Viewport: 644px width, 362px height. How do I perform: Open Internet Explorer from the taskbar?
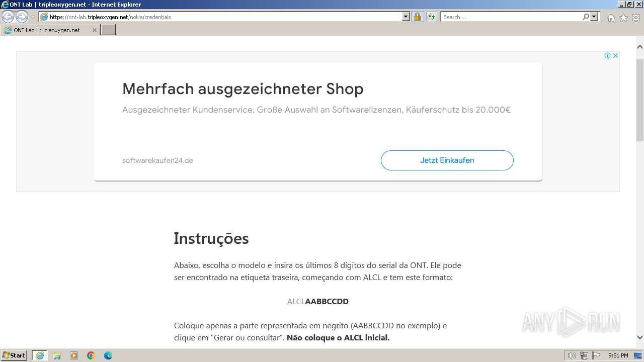40,355
